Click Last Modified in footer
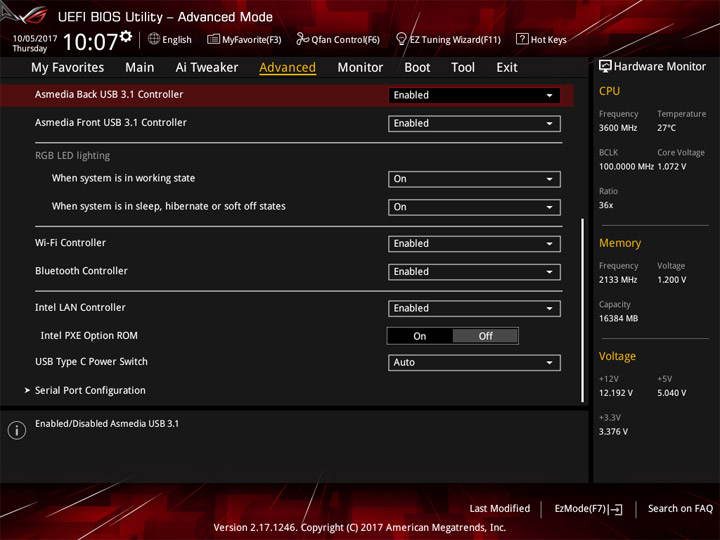 [x=500, y=509]
